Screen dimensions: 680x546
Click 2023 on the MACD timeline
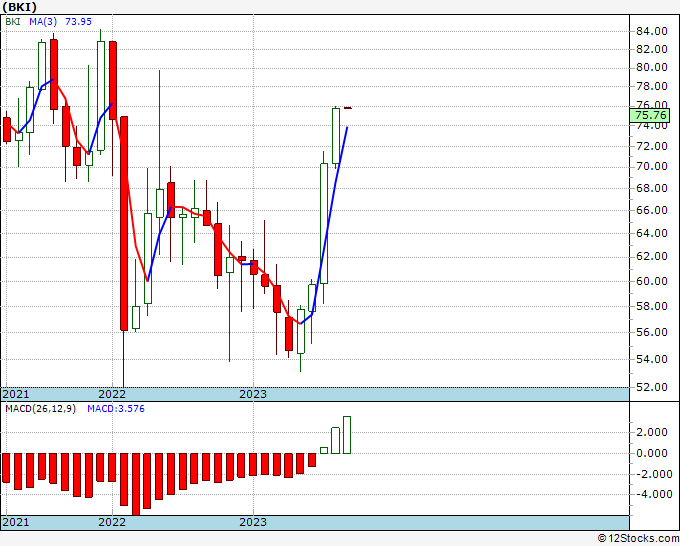coord(253,522)
